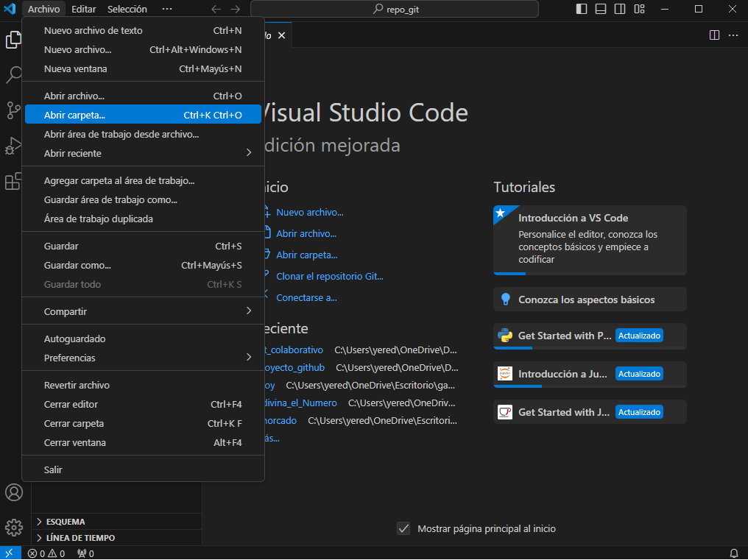Go forward with the right arrow

pos(235,9)
